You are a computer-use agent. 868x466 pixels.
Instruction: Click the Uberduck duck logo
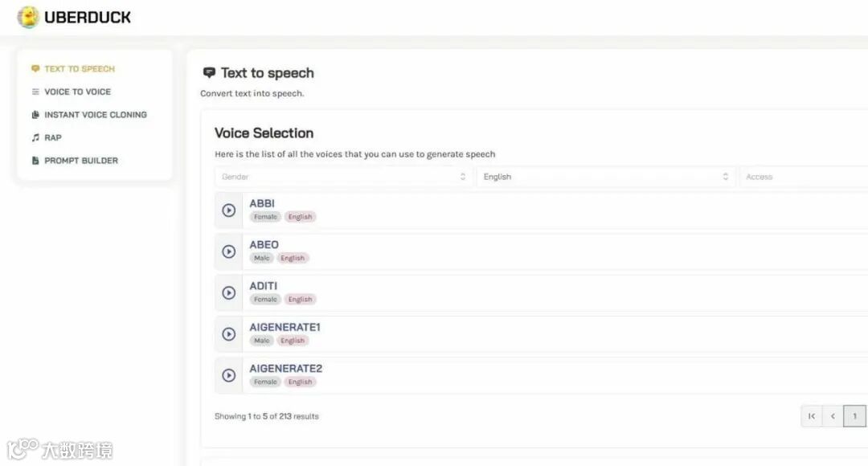click(x=28, y=17)
